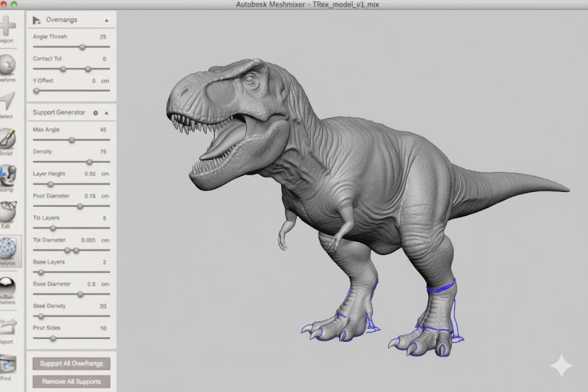Choose the Select arrow tool
The image size is (588, 392).
click(x=8, y=101)
